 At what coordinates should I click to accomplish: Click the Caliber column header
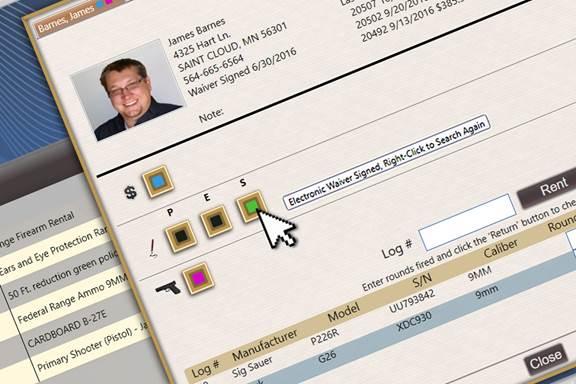pos(501,248)
